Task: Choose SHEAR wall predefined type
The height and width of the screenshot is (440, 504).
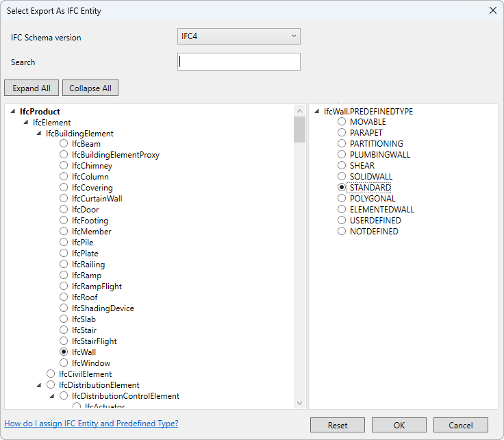Action: pos(342,165)
